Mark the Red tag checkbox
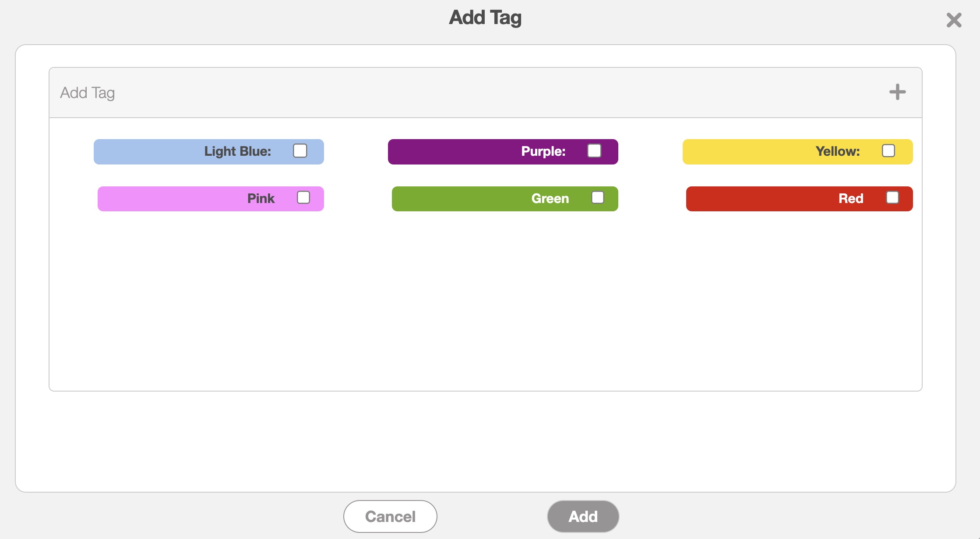Image resolution: width=980 pixels, height=539 pixels. pyautogui.click(x=892, y=198)
